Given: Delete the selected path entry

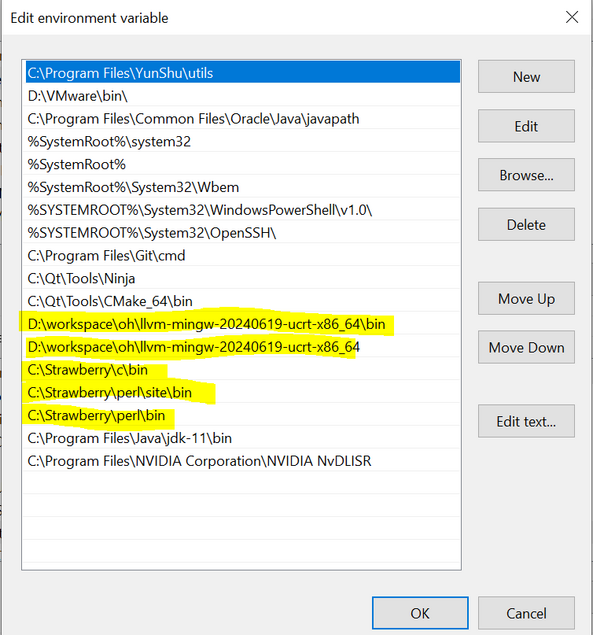Looking at the screenshot, I should click(x=526, y=224).
